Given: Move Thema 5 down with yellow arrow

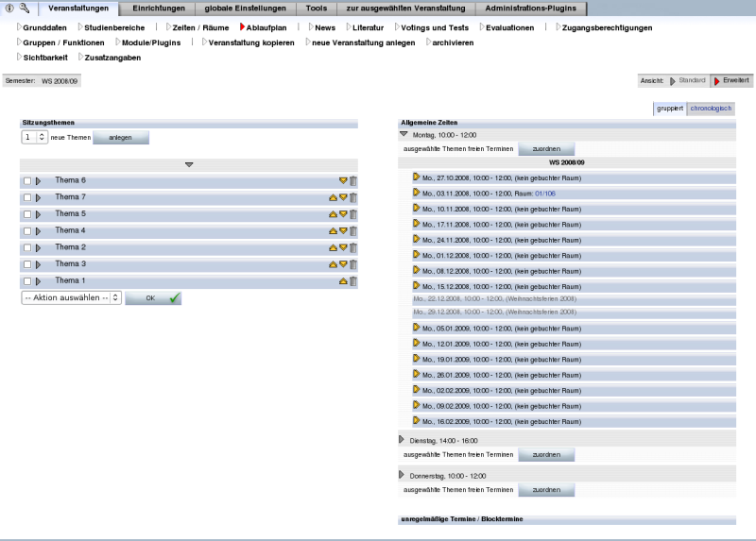Looking at the screenshot, I should (343, 214).
